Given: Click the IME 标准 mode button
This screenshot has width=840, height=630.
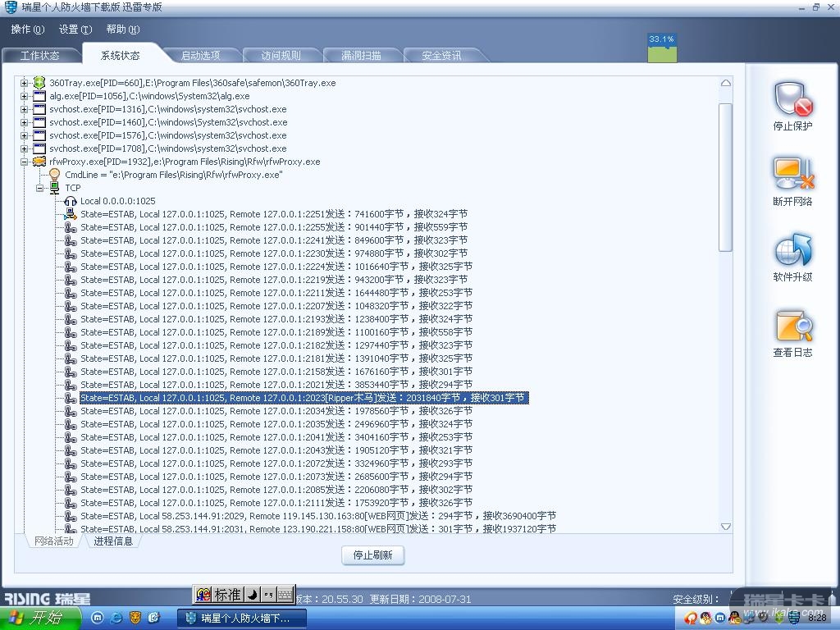Looking at the screenshot, I should tap(227, 594).
